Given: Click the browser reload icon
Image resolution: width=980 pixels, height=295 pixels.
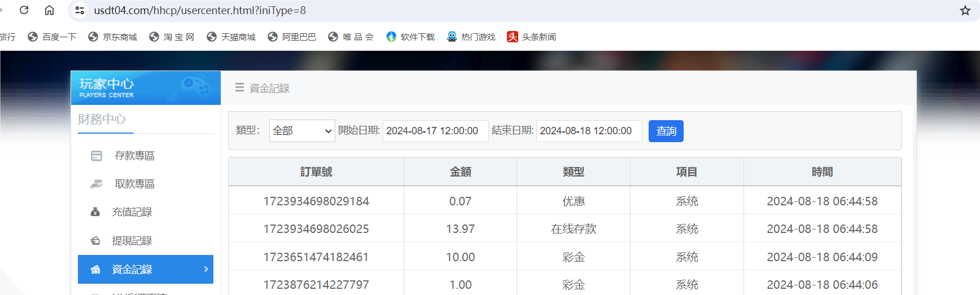Looking at the screenshot, I should 24,10.
